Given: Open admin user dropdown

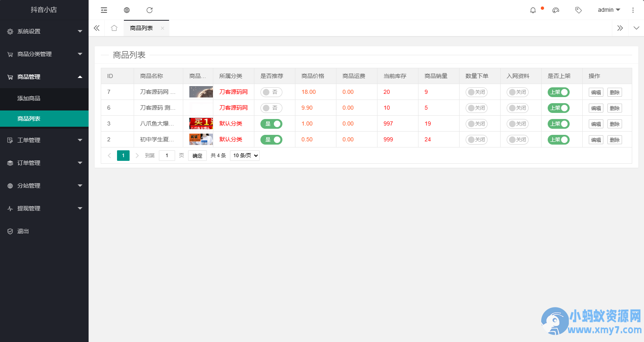Looking at the screenshot, I should pyautogui.click(x=609, y=10).
